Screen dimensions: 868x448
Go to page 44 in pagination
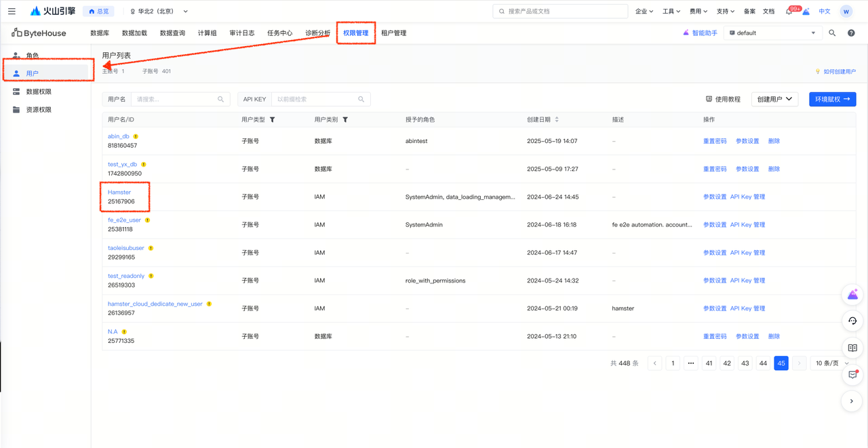(763, 363)
